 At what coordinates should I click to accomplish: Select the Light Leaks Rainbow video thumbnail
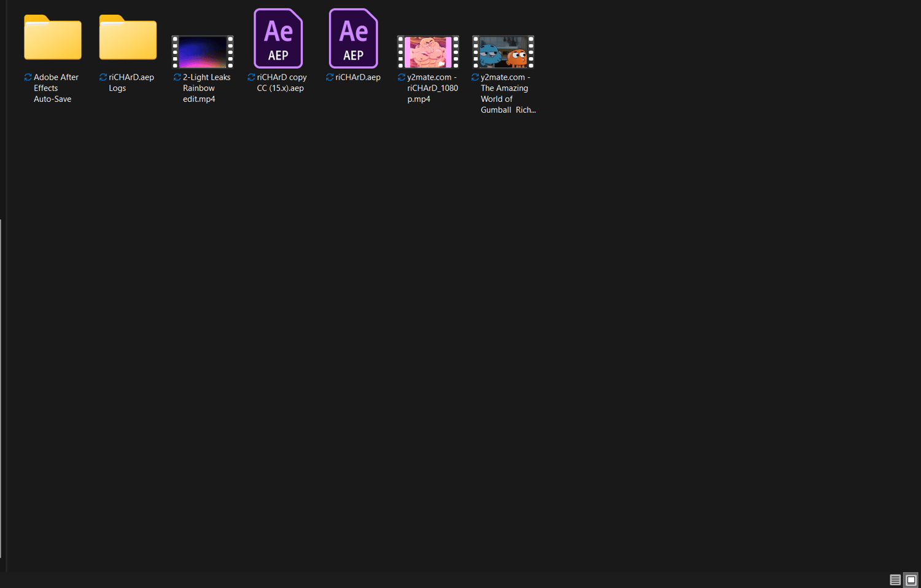point(203,52)
